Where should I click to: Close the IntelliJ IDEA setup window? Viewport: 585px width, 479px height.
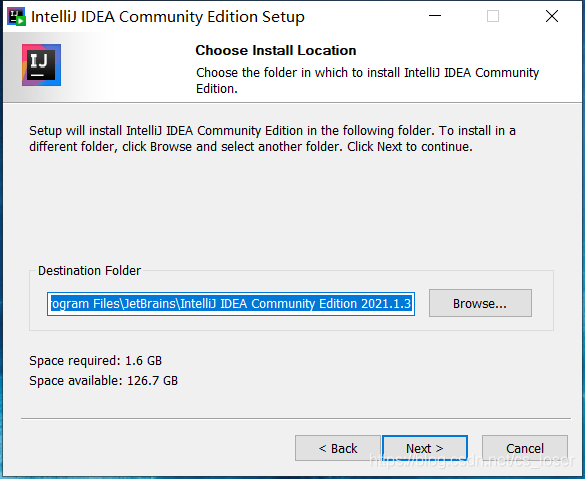(552, 16)
